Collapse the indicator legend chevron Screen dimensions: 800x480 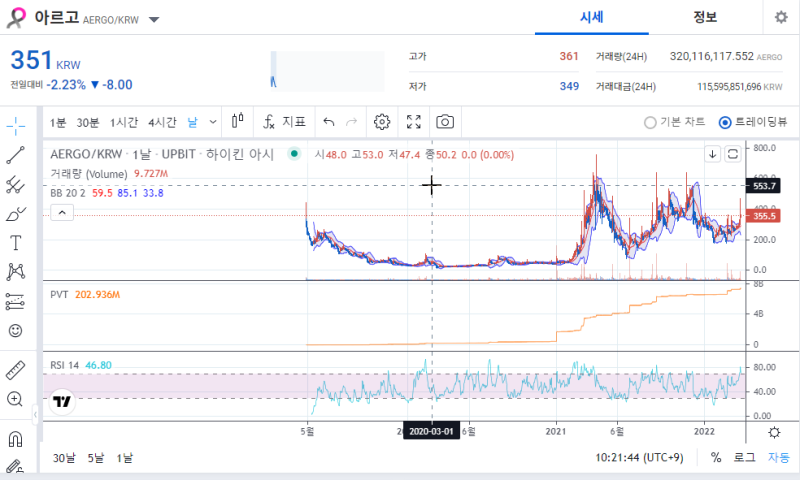62,212
